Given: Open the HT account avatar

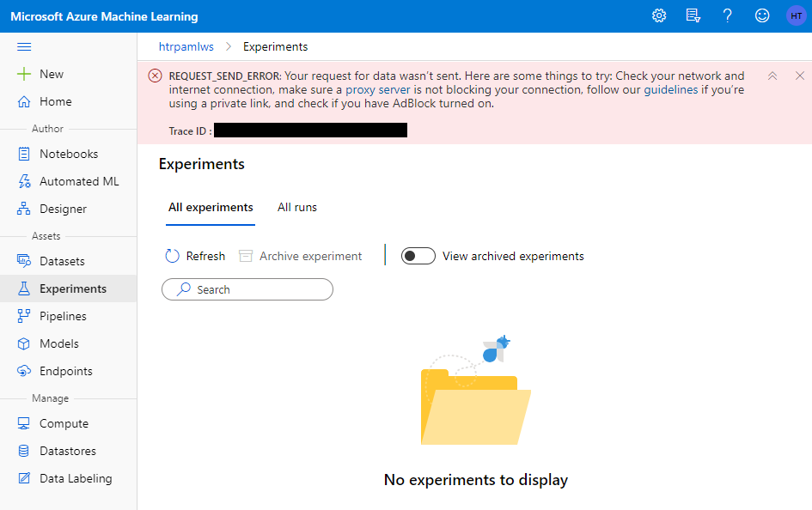Looking at the screenshot, I should [x=796, y=15].
